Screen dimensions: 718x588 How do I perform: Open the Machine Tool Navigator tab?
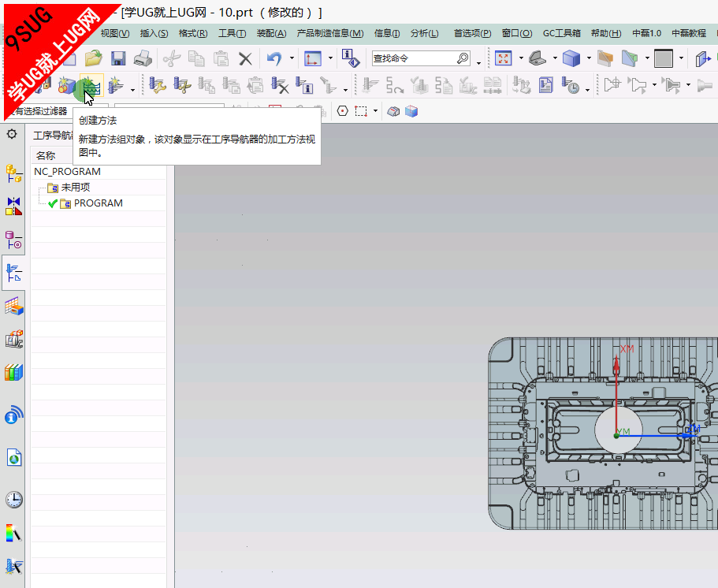[x=13, y=340]
